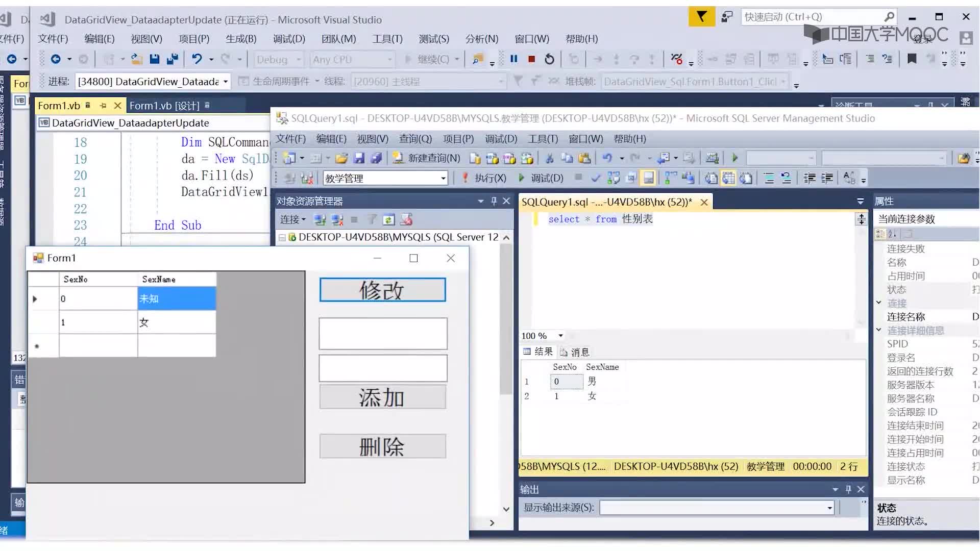Collapse 连接详细信息 properties section
Screen dimensions: 980x551
(879, 330)
